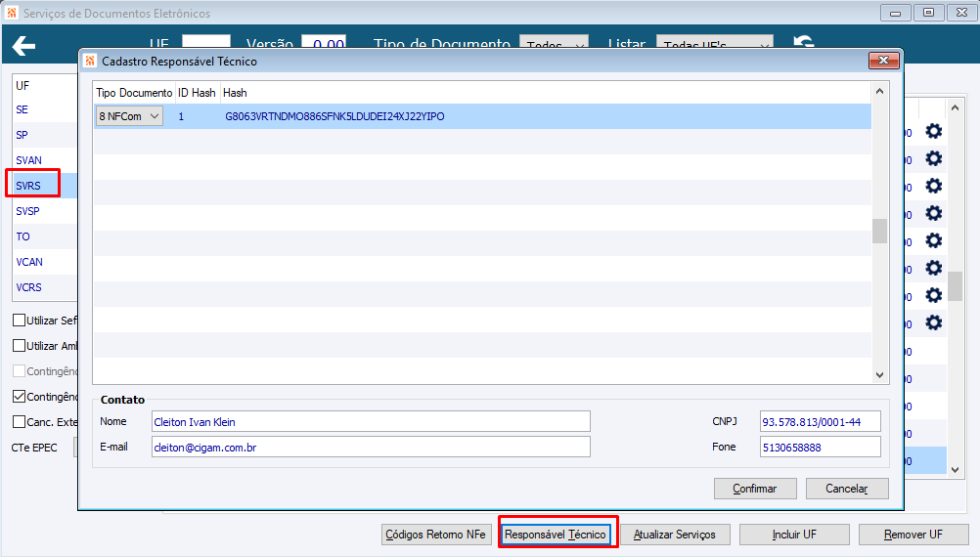This screenshot has height=557, width=980.
Task: Click scroll up arrow in main window list
Action: (x=955, y=108)
